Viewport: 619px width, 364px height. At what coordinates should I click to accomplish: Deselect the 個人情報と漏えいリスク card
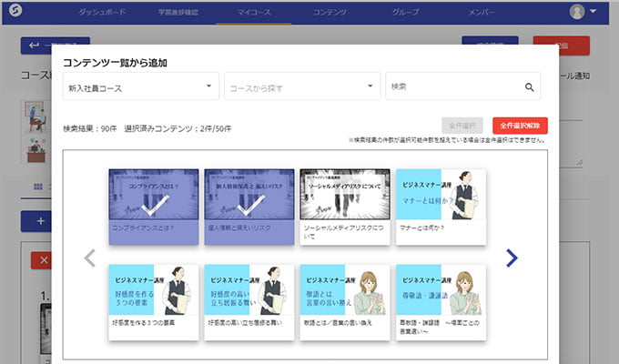click(x=249, y=207)
